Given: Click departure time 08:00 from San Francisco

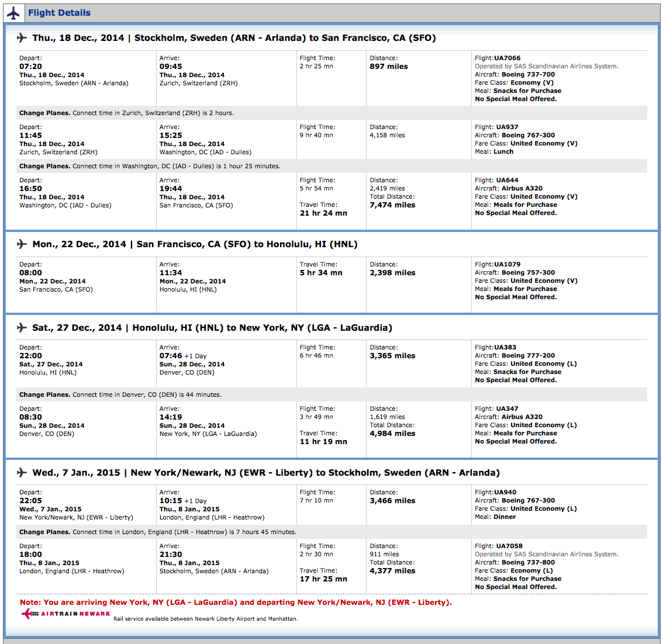Looking at the screenshot, I should coord(30,272).
